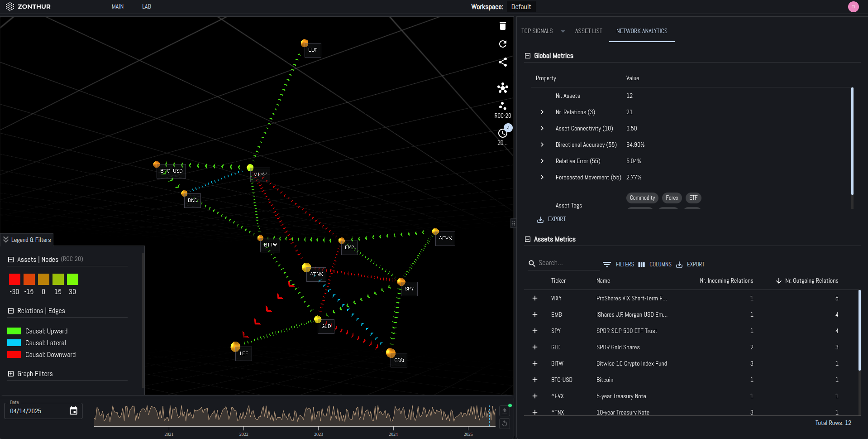Collapse Assets Metrics section
Screen dimensions: 868x439
coord(527,239)
